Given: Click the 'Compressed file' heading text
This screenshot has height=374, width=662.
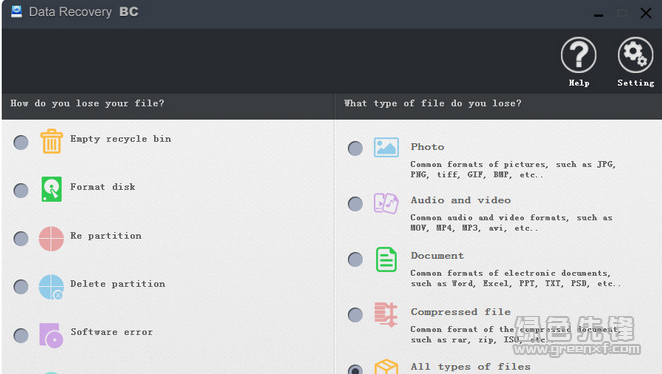Looking at the screenshot, I should pyautogui.click(x=461, y=312).
